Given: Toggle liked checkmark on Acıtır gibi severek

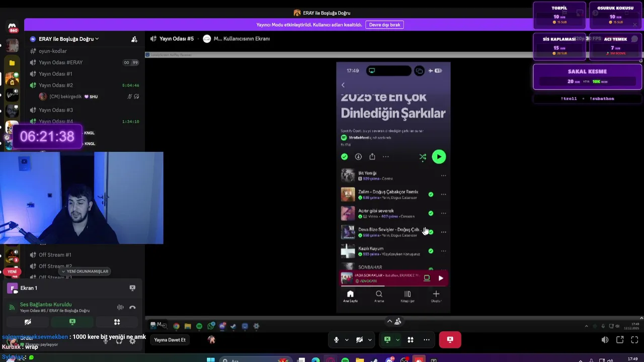Looking at the screenshot, I should coord(431,213).
